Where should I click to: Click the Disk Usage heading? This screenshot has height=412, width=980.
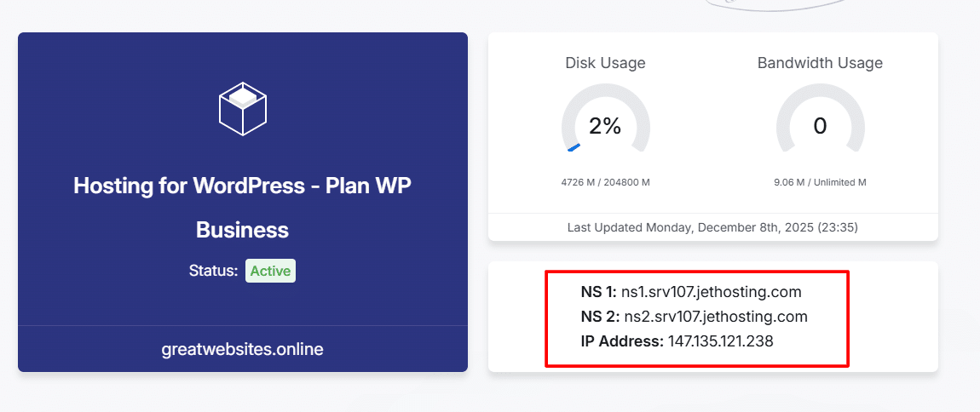click(605, 63)
